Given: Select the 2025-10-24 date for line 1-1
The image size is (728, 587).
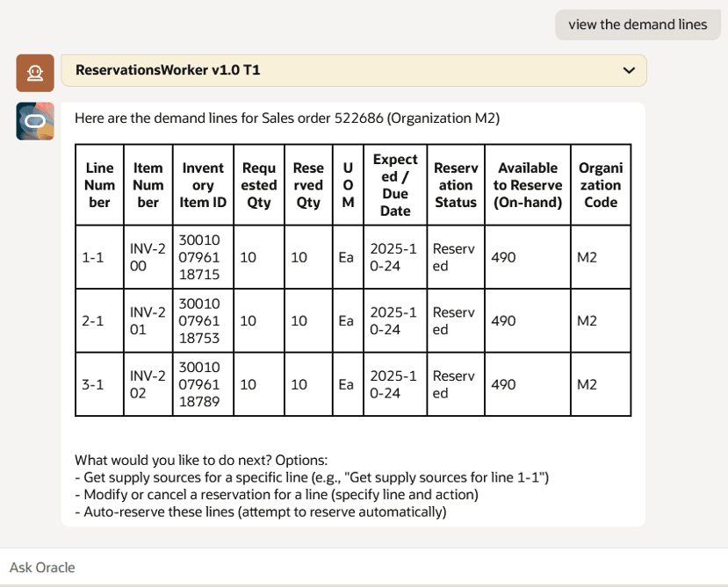Looking at the screenshot, I should pyautogui.click(x=392, y=256).
